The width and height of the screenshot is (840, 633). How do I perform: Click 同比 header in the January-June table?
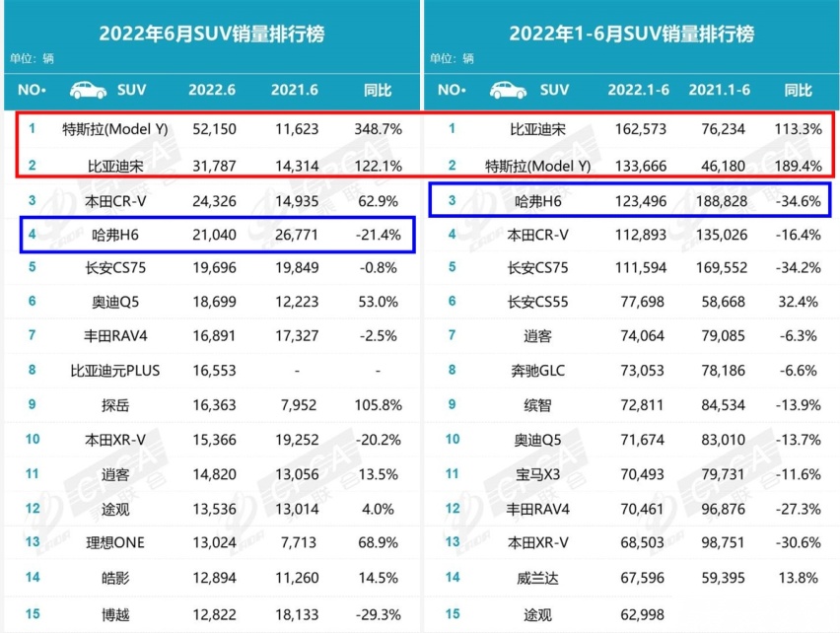[x=799, y=90]
